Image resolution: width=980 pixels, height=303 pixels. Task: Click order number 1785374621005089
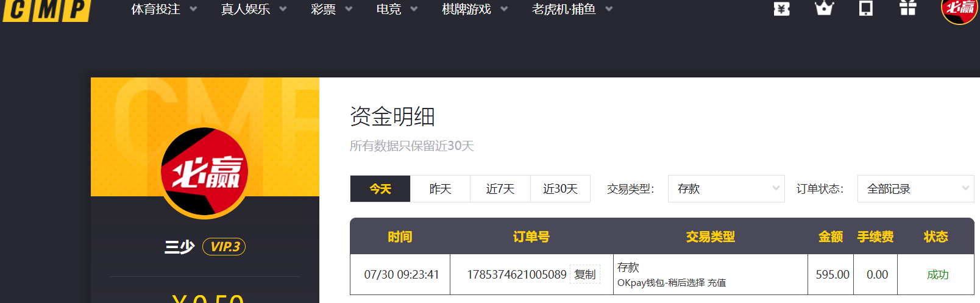point(517,274)
